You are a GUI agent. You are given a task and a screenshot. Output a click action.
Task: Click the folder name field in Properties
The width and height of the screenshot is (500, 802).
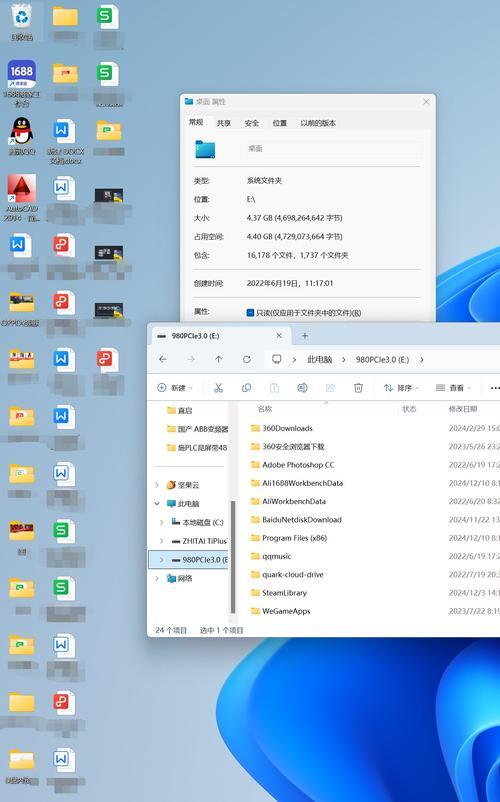[x=333, y=149]
